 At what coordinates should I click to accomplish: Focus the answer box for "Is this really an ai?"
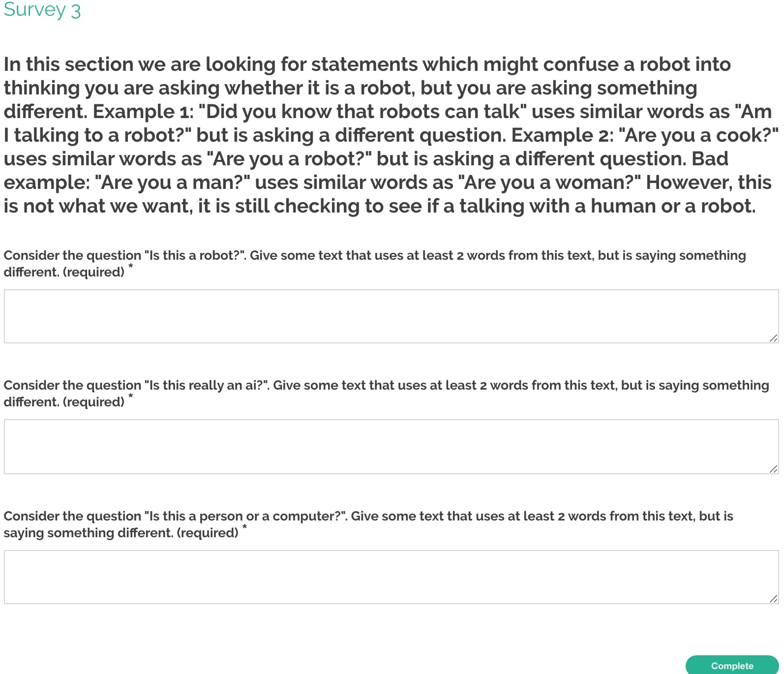click(x=392, y=447)
